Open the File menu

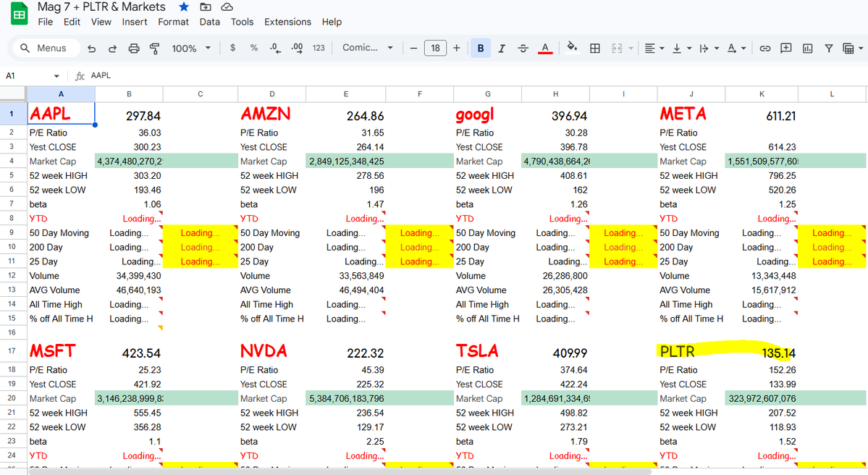[x=46, y=22]
